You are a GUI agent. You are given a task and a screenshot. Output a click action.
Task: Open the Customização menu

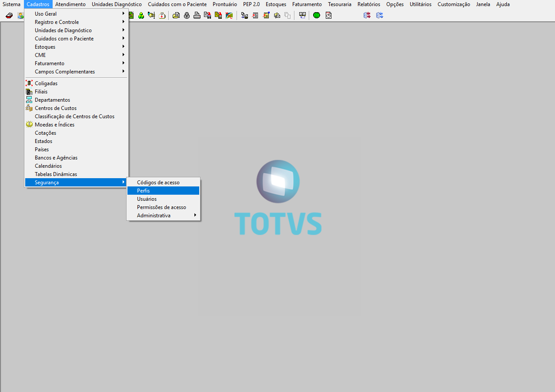click(454, 4)
